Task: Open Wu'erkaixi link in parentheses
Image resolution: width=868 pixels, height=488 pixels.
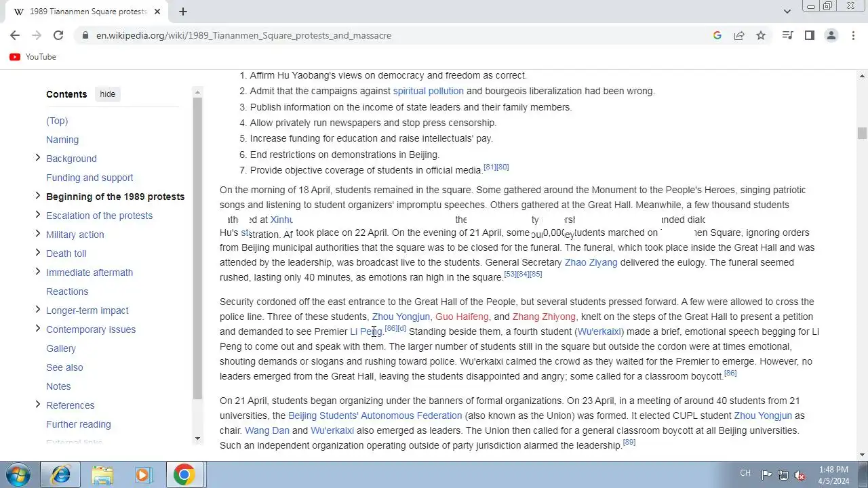Action: click(600, 331)
